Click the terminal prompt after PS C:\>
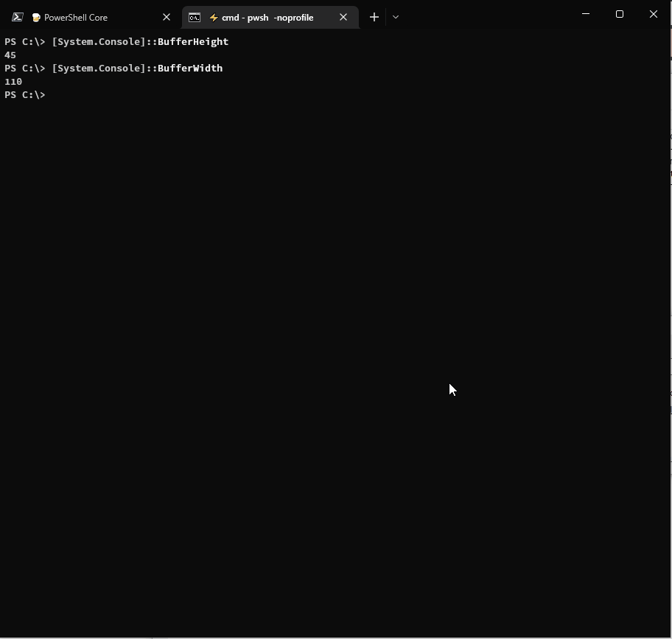The image size is (672, 639). pyautogui.click(x=52, y=95)
